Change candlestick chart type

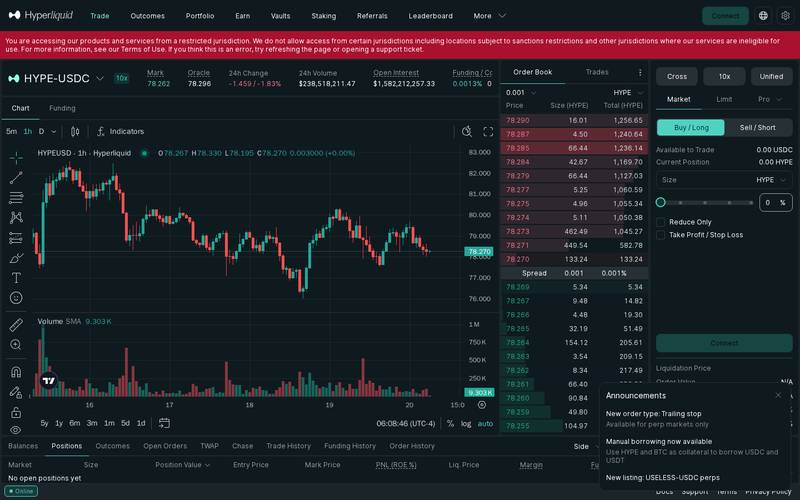click(x=75, y=132)
